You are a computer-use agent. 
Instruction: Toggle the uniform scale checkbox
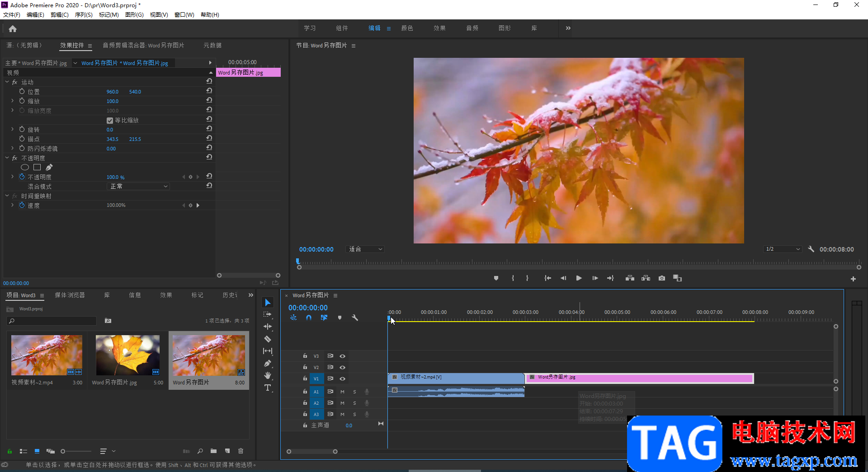pyautogui.click(x=109, y=120)
